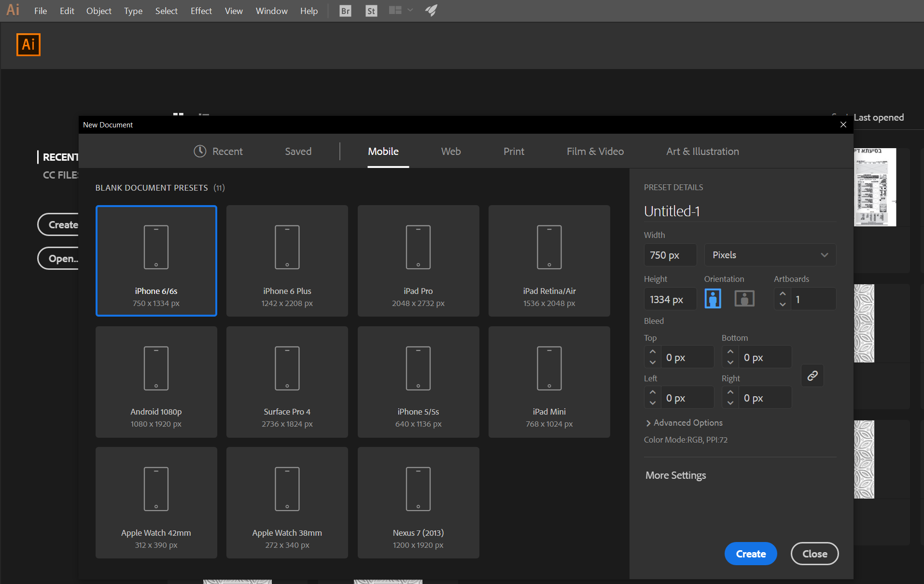Expand Advanced Options section

684,423
